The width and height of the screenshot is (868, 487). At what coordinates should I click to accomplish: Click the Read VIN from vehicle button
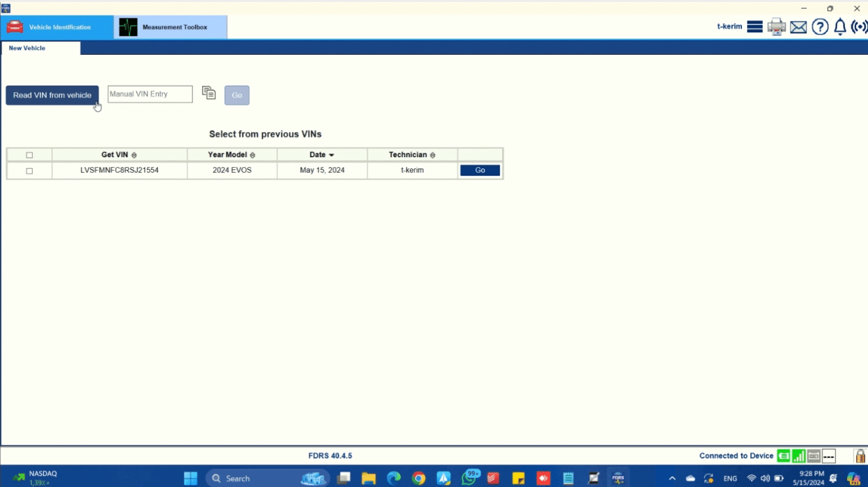coord(52,95)
